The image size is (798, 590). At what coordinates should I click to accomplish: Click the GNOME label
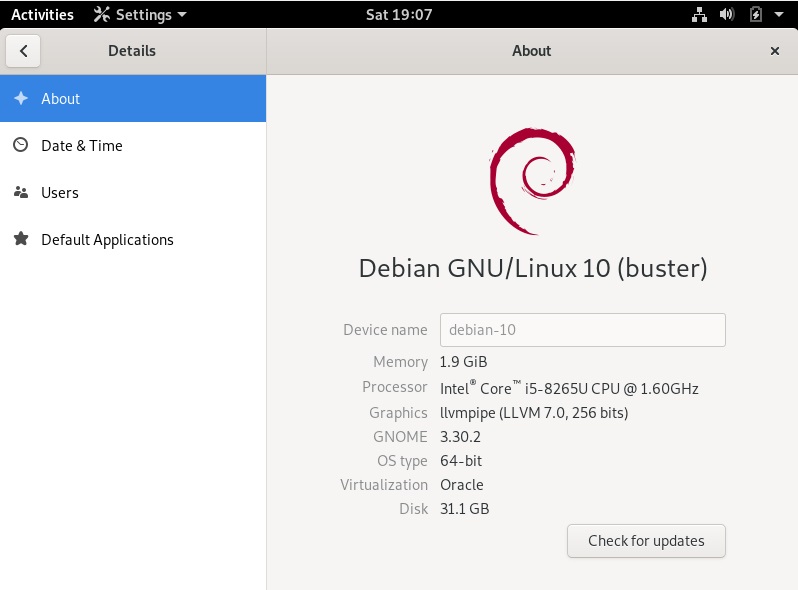pyautogui.click(x=401, y=437)
